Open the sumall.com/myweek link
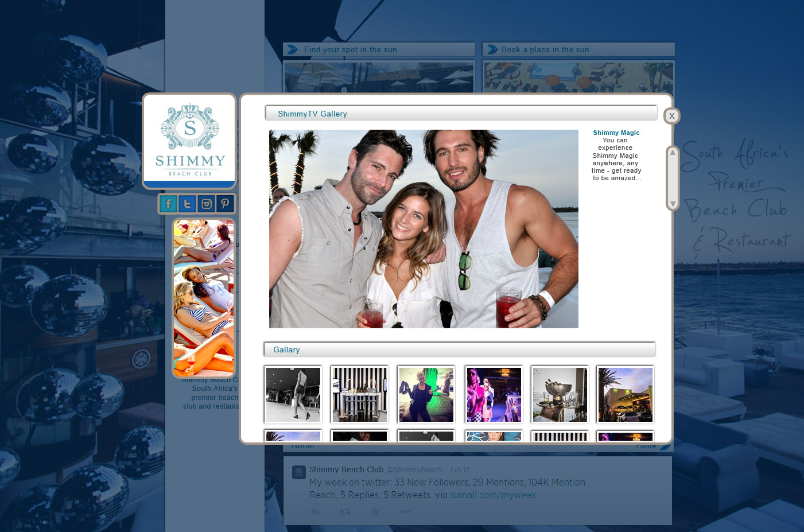The image size is (804, 532). coord(492,495)
